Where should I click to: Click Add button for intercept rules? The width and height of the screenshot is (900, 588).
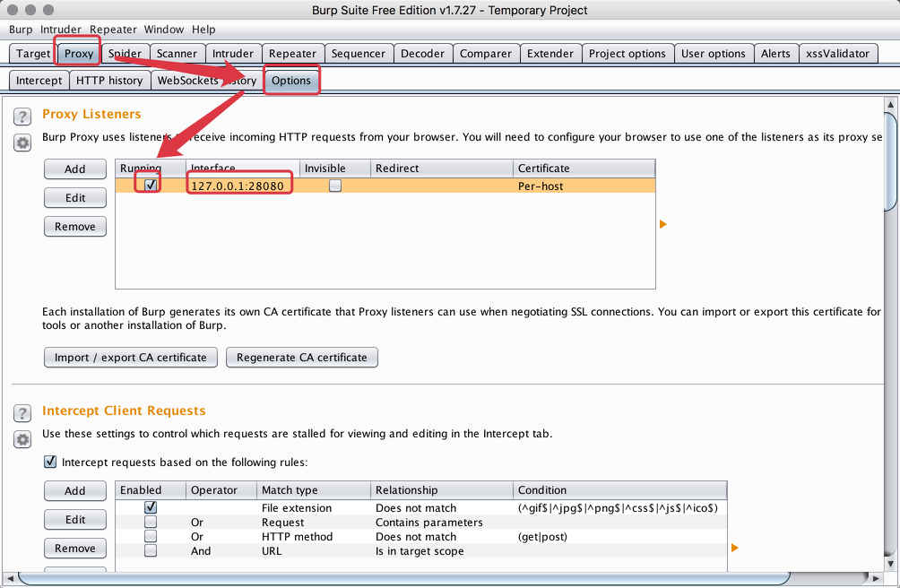[x=75, y=491]
